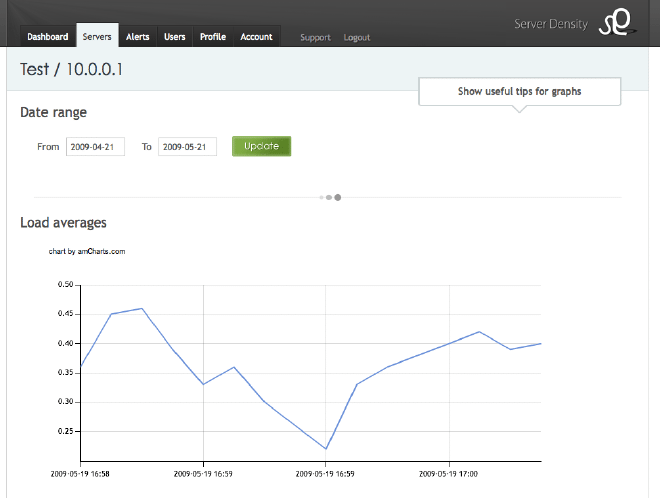Click the Server Density header text

pyautogui.click(x=551, y=23)
